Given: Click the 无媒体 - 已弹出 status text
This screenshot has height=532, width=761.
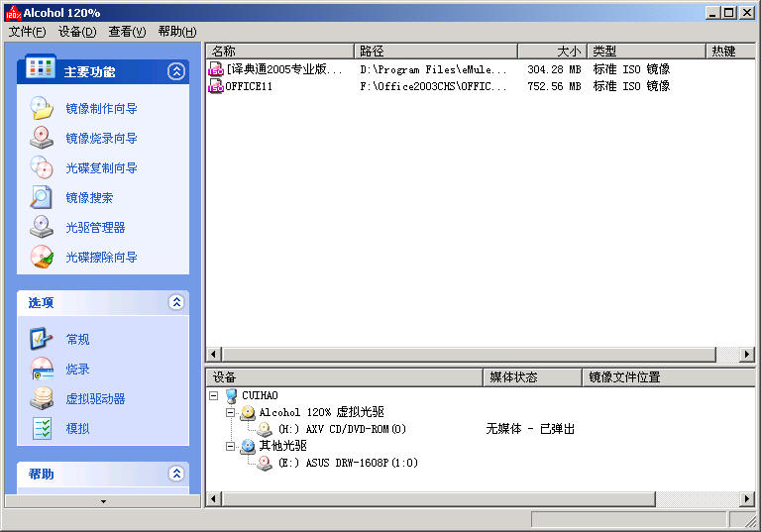Looking at the screenshot, I should [x=530, y=429].
